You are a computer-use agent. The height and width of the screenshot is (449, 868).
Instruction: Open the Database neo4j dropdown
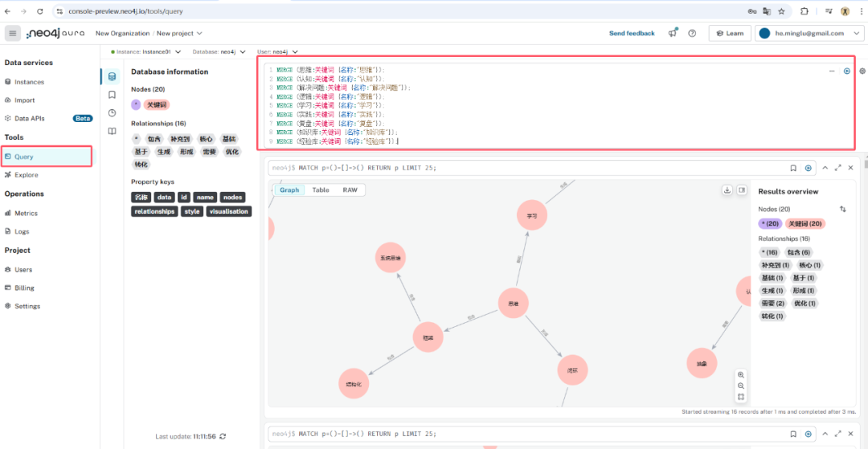(219, 51)
